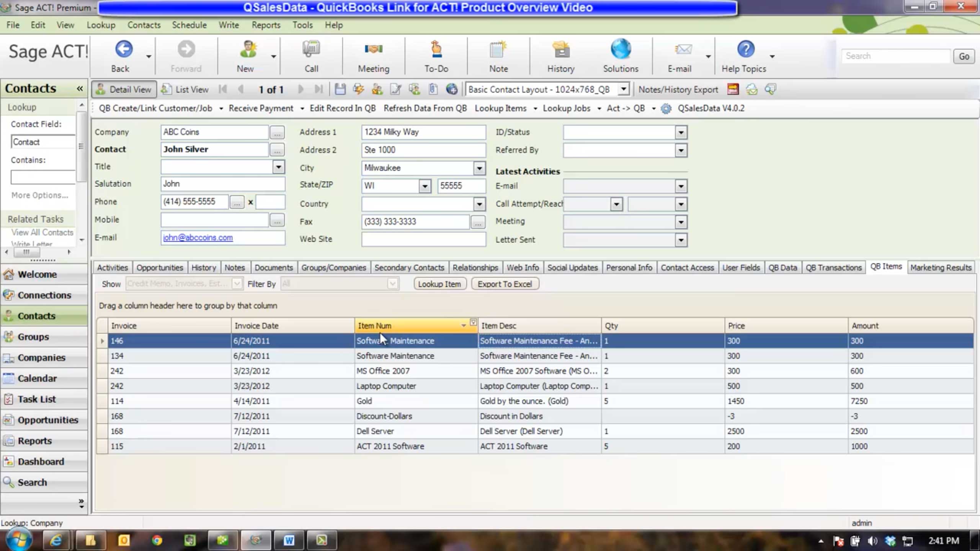Switch to the QB Data tab

[782, 267]
